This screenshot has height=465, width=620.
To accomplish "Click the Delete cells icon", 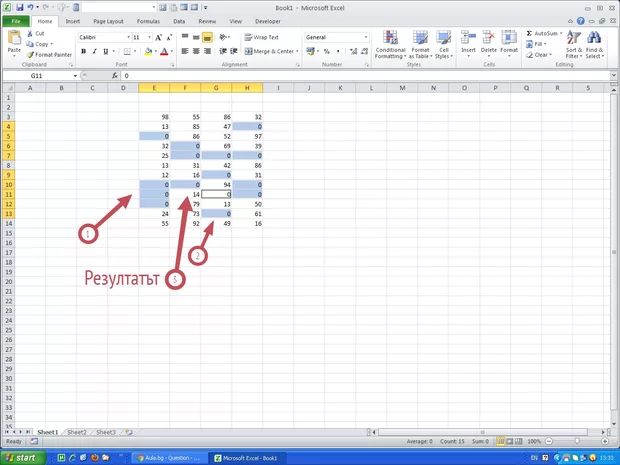I will point(489,38).
